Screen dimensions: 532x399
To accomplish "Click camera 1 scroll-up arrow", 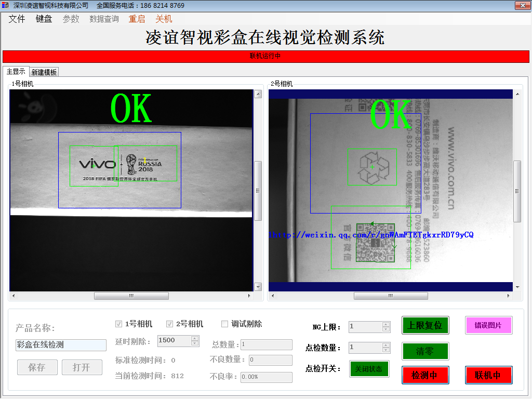I will coord(258,94).
